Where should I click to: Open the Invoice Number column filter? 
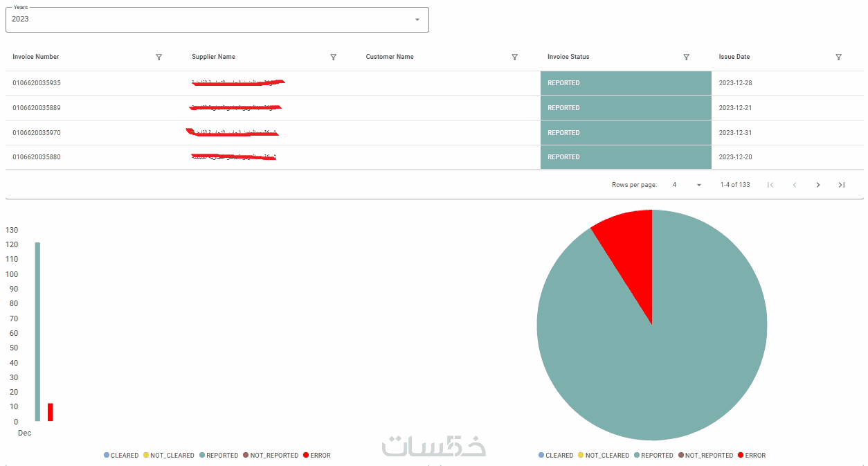[x=159, y=57]
